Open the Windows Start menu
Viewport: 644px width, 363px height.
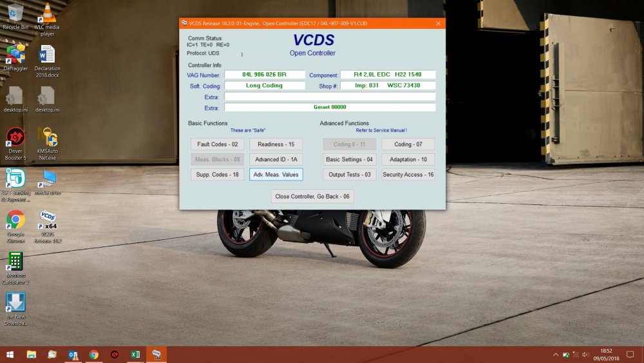(x=10, y=355)
